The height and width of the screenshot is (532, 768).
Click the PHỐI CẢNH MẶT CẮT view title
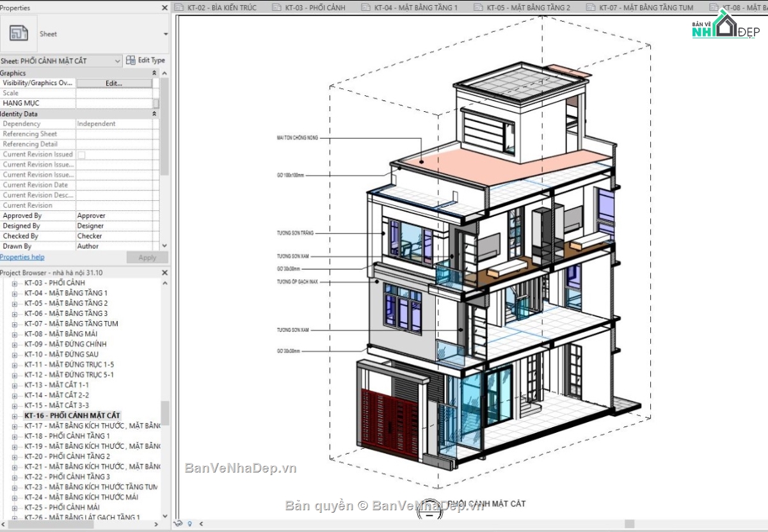(x=486, y=504)
